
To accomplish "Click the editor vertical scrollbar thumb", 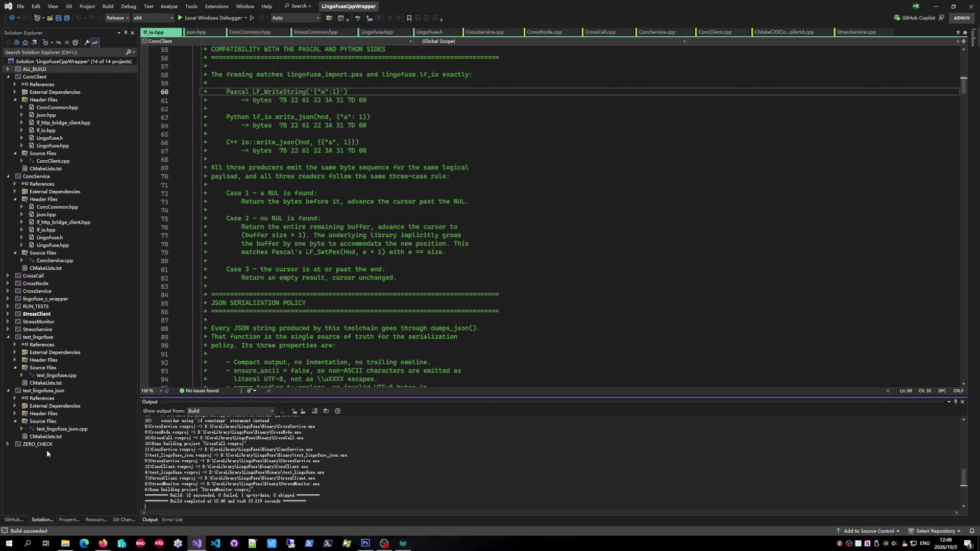I will pyautogui.click(x=964, y=85).
